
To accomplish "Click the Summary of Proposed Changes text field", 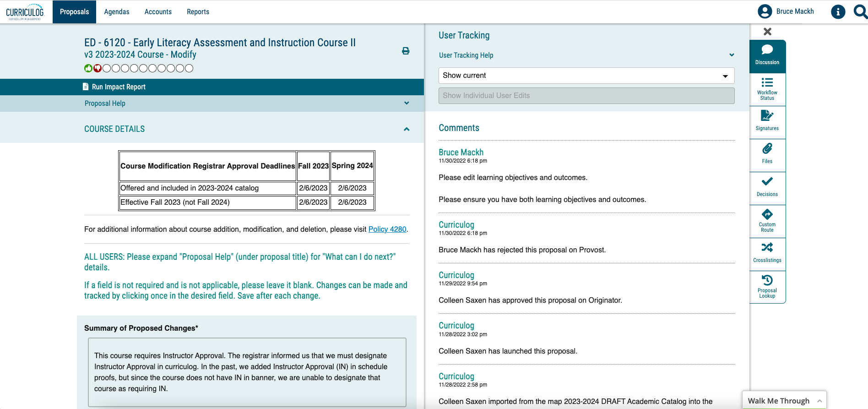I will pyautogui.click(x=247, y=372).
